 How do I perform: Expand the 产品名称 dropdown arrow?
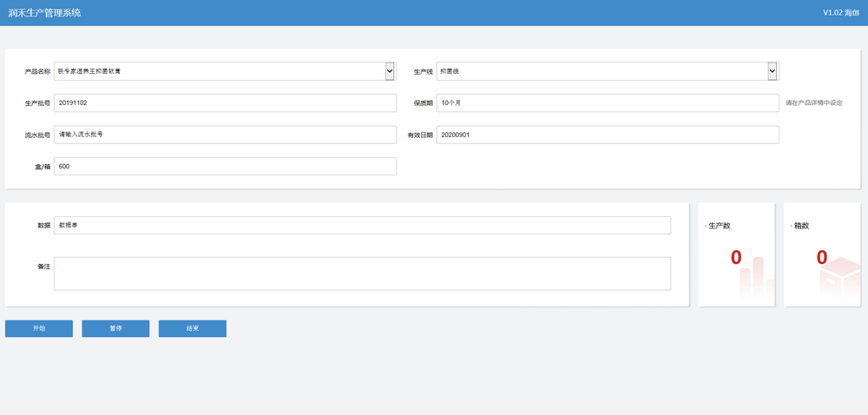click(x=390, y=71)
